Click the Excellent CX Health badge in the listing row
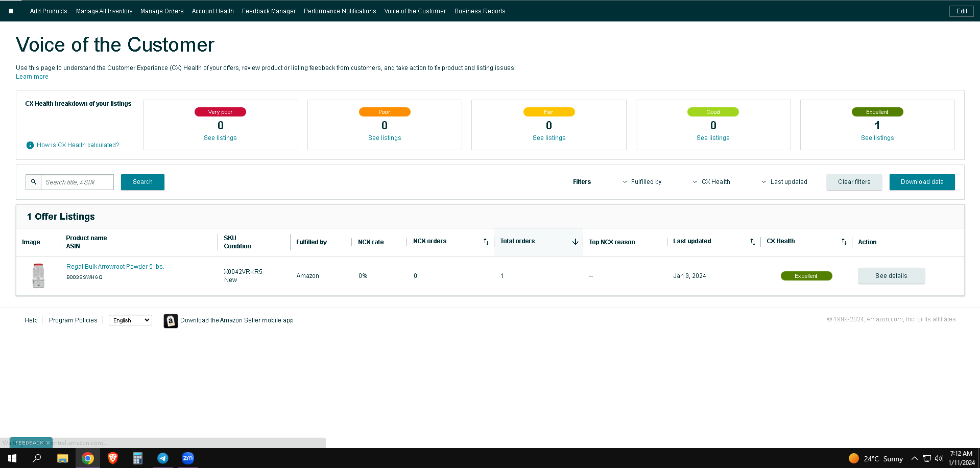The width and height of the screenshot is (980, 468). [x=806, y=276]
